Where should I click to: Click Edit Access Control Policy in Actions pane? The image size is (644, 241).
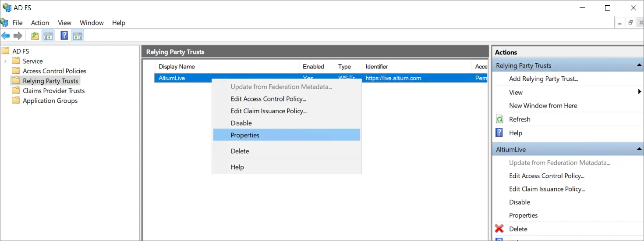click(547, 176)
